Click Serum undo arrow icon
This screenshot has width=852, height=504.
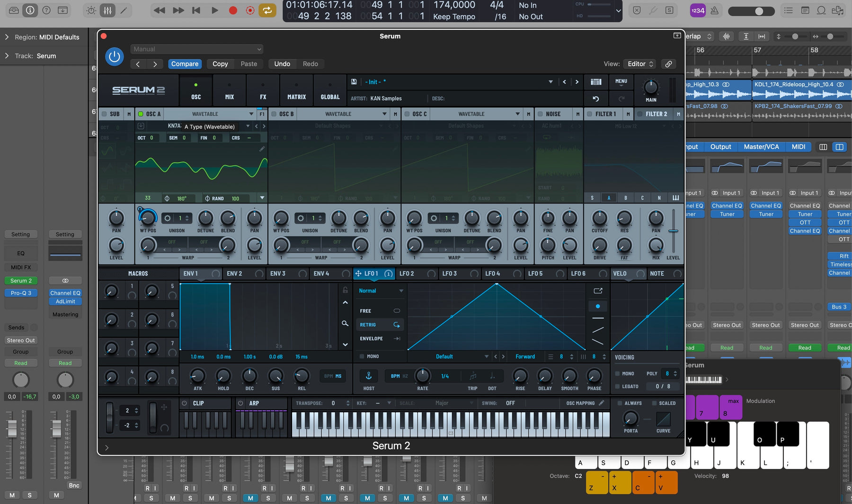(596, 98)
